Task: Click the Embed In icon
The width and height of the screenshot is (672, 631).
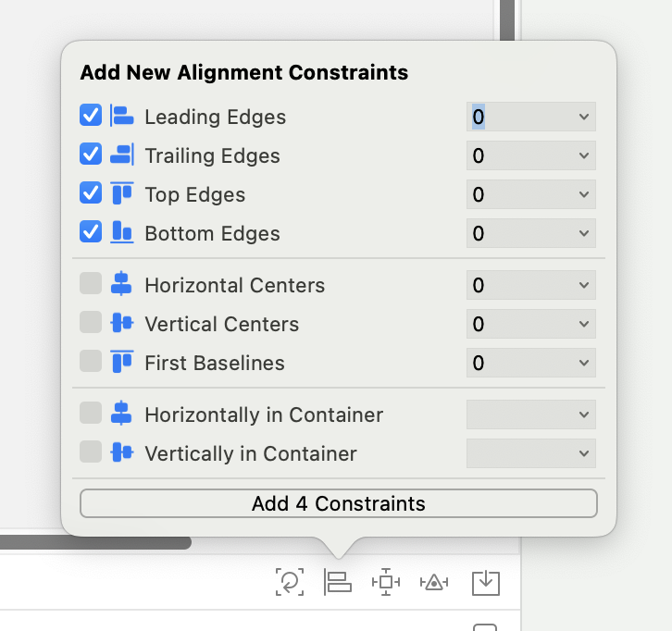Action: (486, 583)
